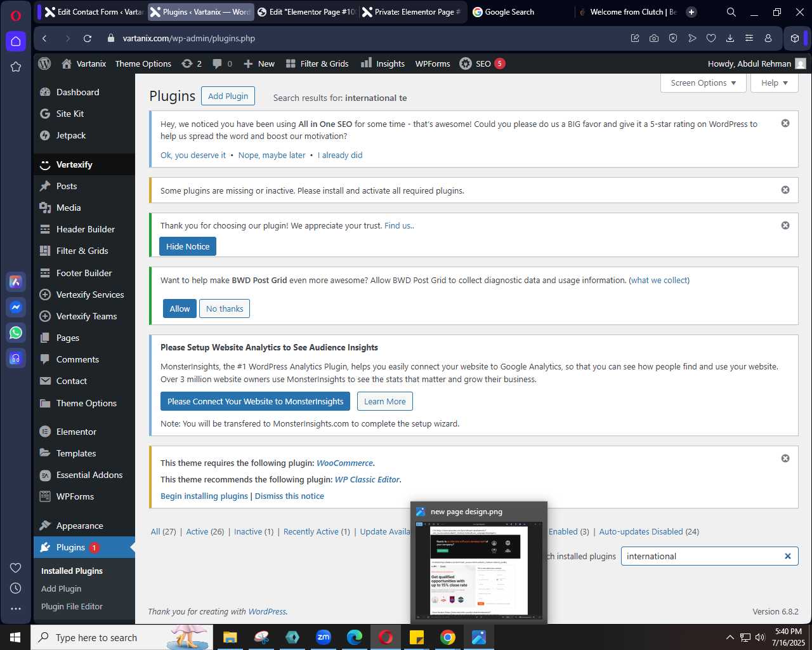This screenshot has width=812, height=650.
Task: Click the new page design.png preview thumbnail
Action: [479, 570]
